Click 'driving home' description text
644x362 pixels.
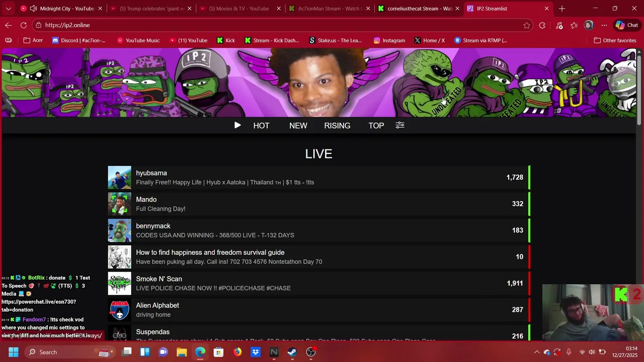153,315
